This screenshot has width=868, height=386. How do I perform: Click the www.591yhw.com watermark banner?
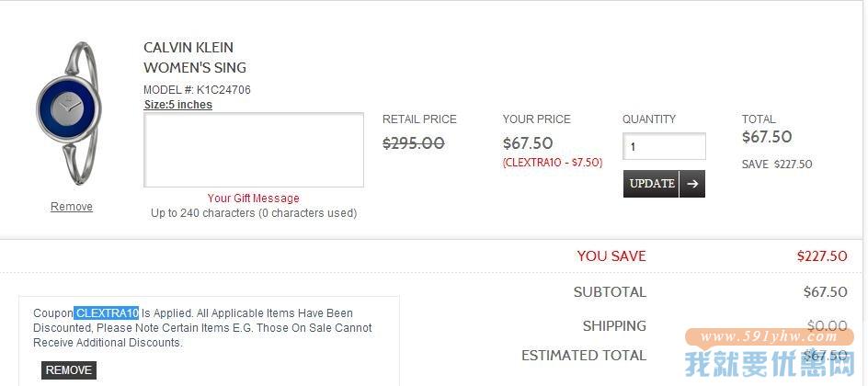click(x=769, y=336)
